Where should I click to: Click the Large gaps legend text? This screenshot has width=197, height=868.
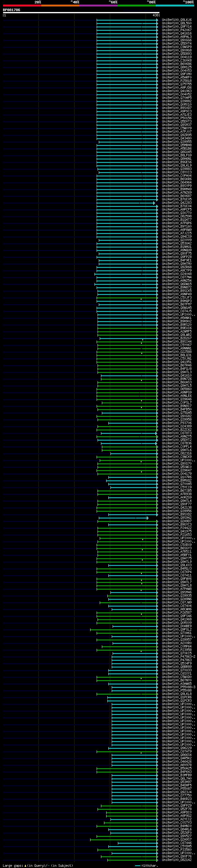click(x=38, y=865)
